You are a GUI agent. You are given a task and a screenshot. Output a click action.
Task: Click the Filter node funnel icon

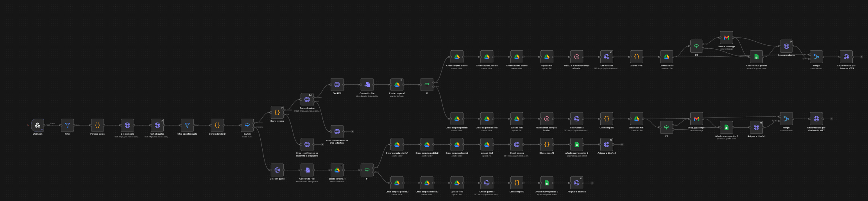click(x=68, y=125)
